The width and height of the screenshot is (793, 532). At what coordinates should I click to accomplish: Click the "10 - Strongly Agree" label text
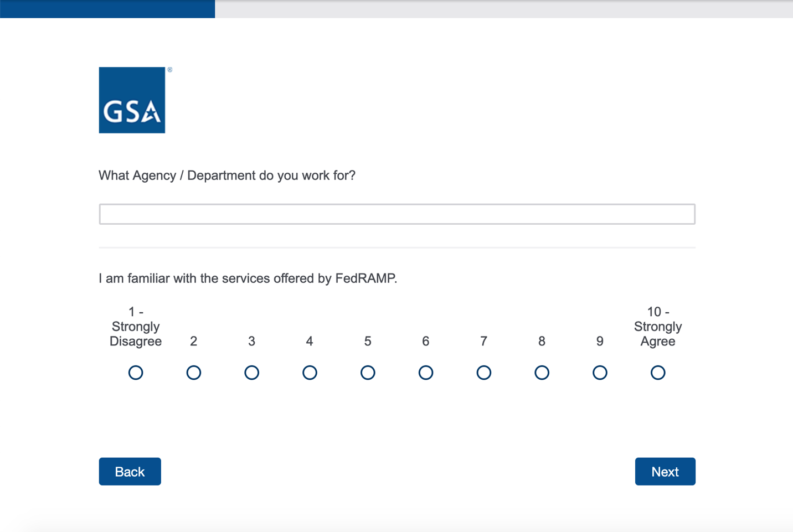point(658,327)
